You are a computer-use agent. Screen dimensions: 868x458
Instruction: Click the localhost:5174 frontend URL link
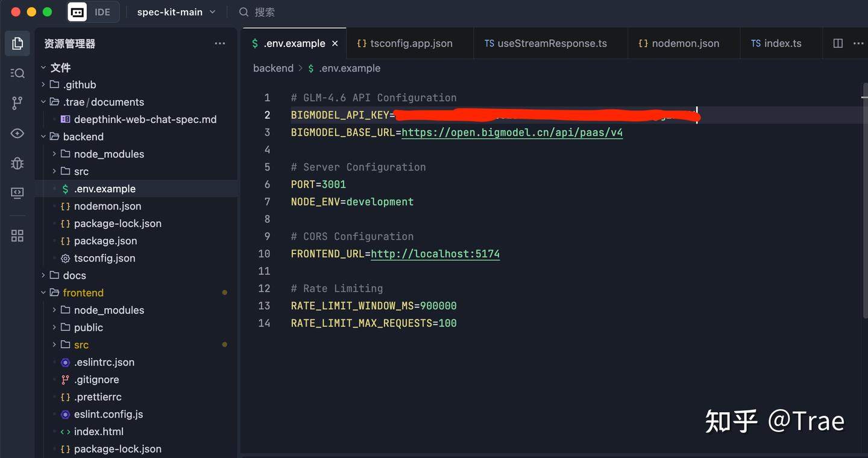click(435, 254)
